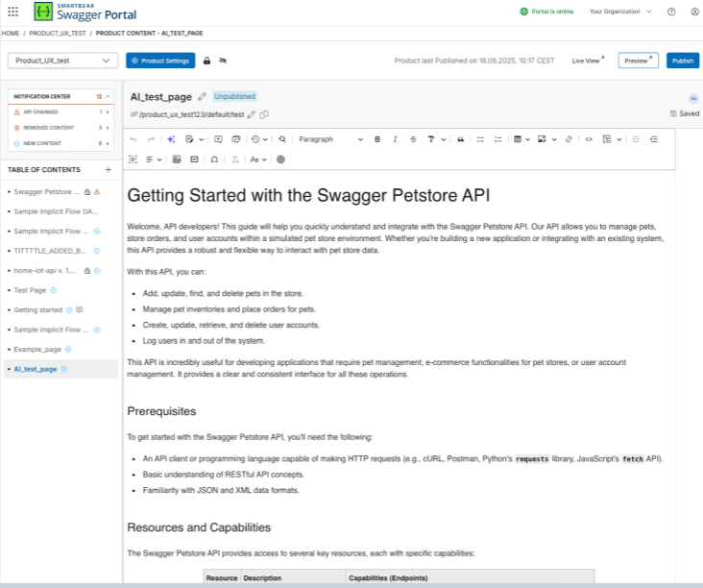Open the Product_UX_test product dropdown
This screenshot has height=588, width=703.
[x=62, y=61]
